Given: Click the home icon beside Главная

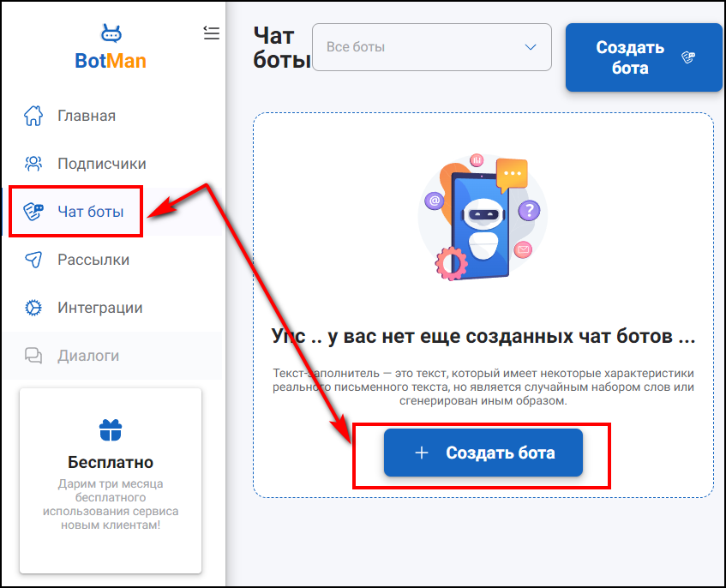Looking at the screenshot, I should 33,116.
